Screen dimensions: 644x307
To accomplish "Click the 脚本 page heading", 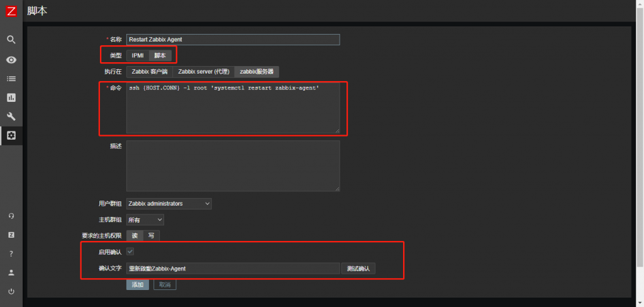I will (37, 11).
